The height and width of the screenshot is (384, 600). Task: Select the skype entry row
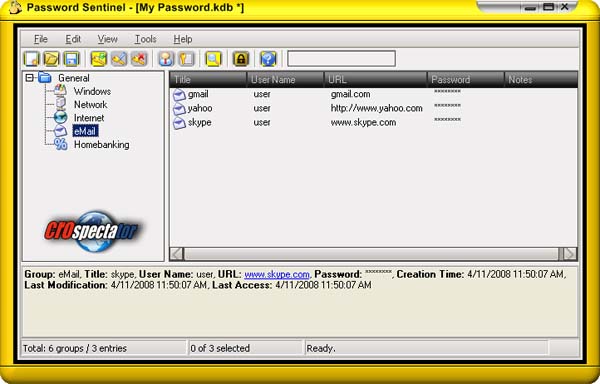pyautogui.click(x=373, y=122)
